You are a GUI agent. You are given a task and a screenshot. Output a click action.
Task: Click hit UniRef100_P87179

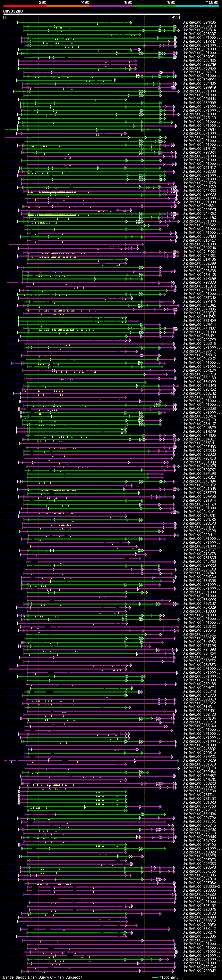(x=199, y=72)
